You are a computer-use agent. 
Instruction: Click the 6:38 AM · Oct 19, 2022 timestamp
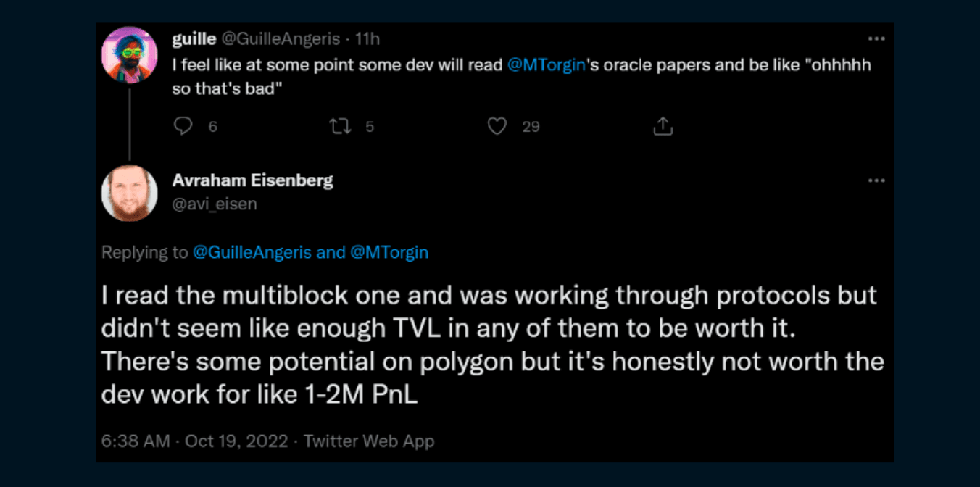click(194, 441)
